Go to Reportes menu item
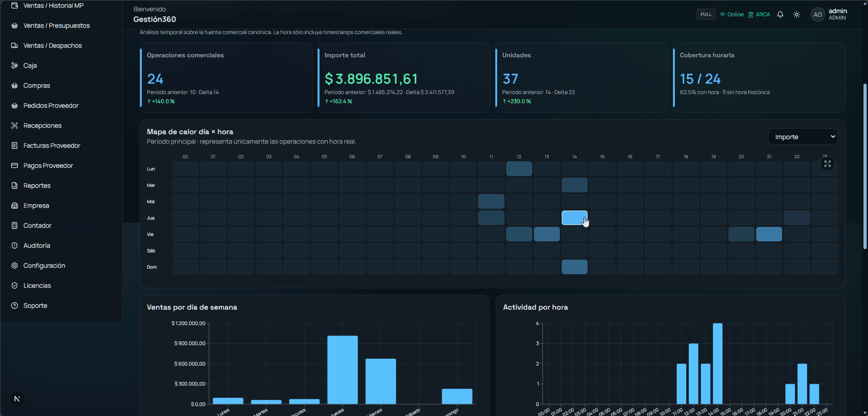The height and width of the screenshot is (416, 868). tap(37, 185)
